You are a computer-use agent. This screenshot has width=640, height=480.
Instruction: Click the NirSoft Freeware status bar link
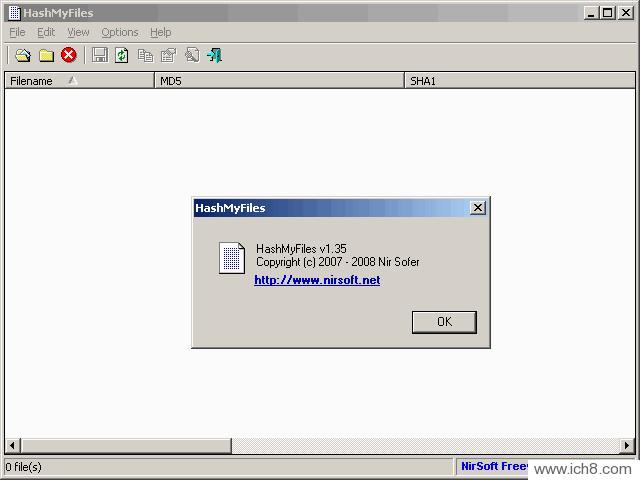point(494,466)
